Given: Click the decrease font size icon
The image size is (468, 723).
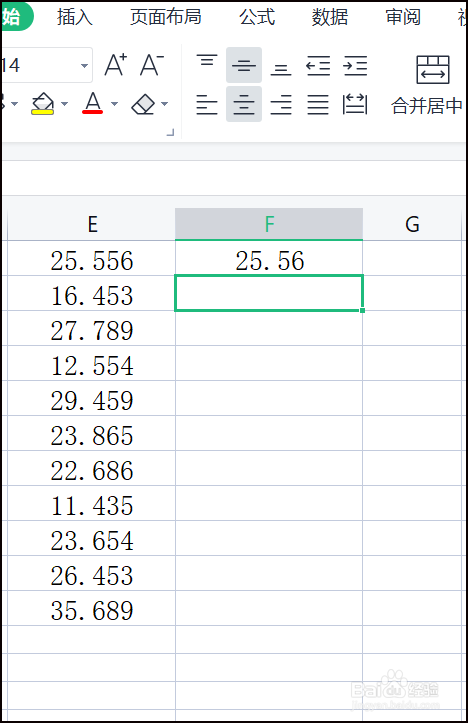Looking at the screenshot, I should (x=152, y=65).
